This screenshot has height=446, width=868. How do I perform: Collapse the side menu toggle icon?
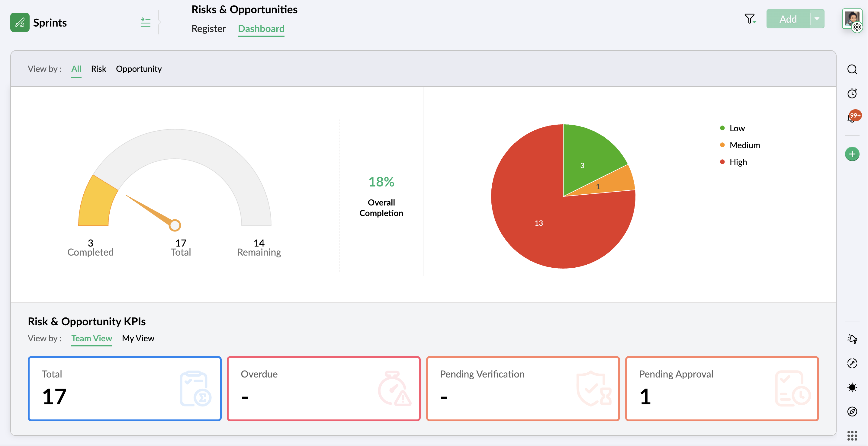coord(146,23)
